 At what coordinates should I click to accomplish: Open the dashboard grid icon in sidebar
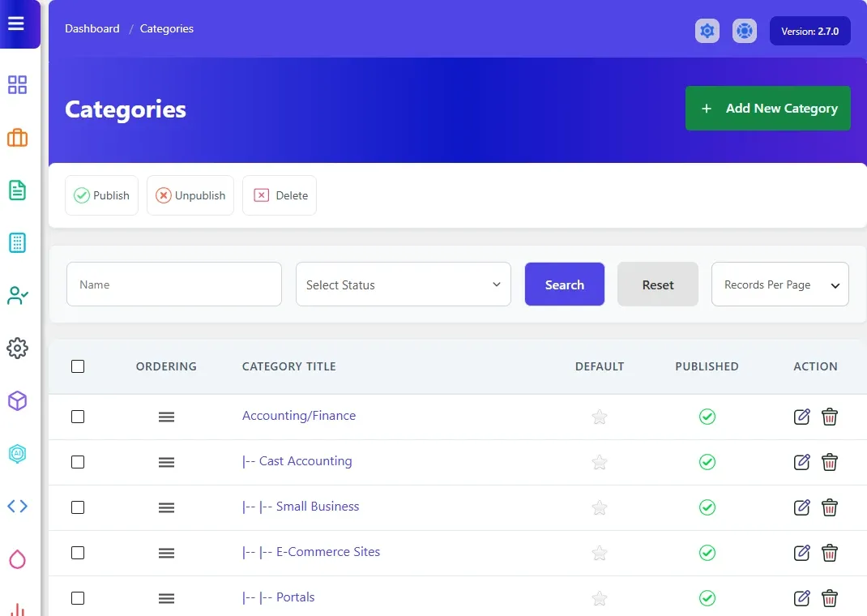(17, 84)
